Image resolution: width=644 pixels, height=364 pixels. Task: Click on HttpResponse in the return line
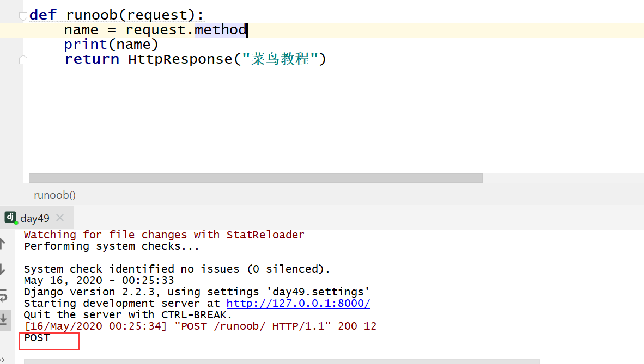point(180,59)
